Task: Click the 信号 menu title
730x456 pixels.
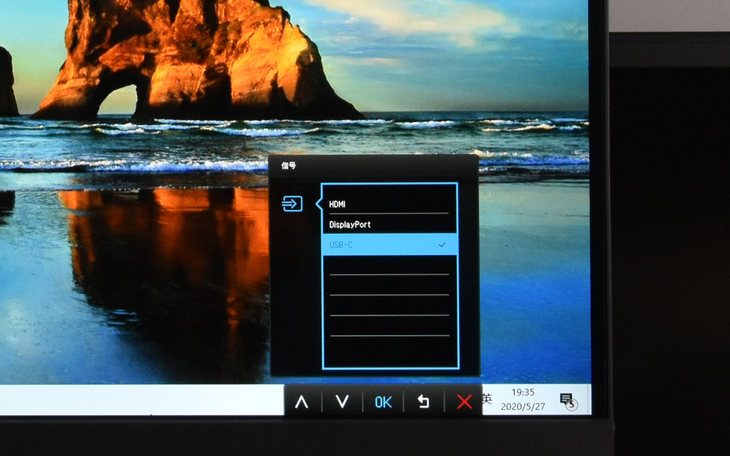Action: (x=289, y=166)
